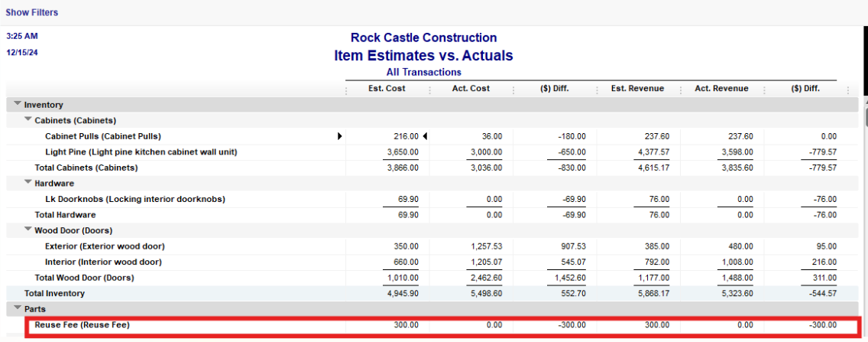Click the Est. Revenue column header
This screenshot has height=342, width=868.
[637, 89]
